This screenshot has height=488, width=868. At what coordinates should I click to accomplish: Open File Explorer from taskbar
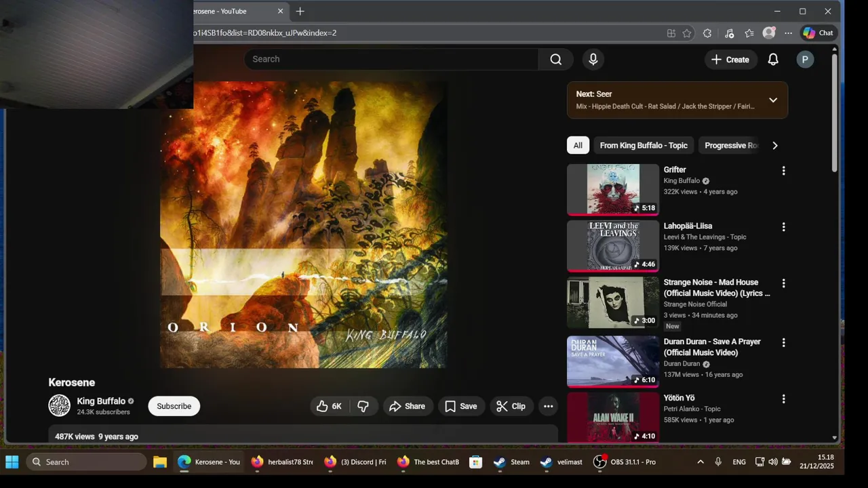click(160, 462)
